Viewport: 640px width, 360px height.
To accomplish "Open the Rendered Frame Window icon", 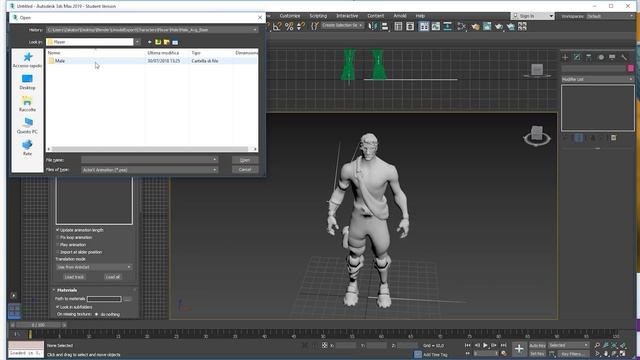I will click(487, 27).
